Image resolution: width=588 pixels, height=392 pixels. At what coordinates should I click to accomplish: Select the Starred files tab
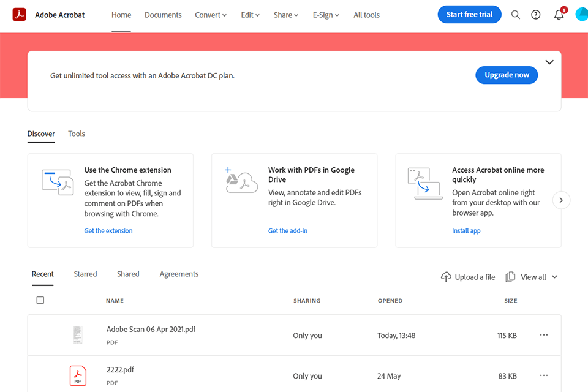(85, 274)
